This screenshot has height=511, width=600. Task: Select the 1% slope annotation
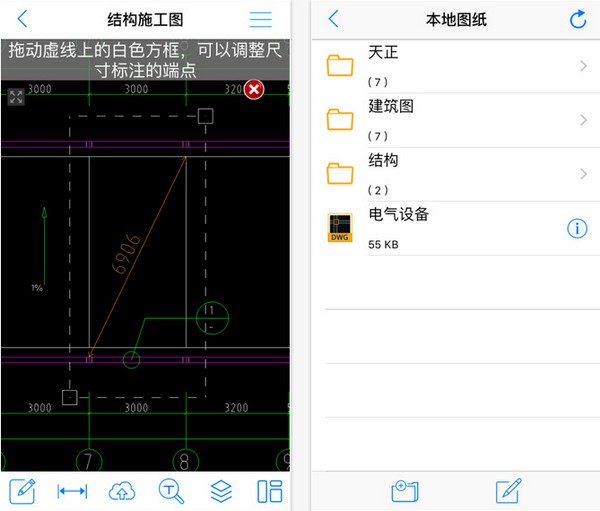[37, 288]
